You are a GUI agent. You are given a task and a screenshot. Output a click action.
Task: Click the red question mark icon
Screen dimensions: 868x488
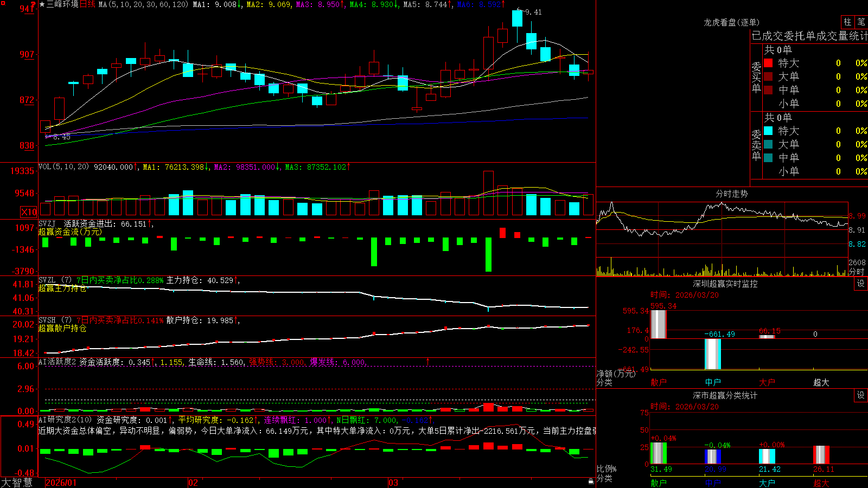coord(34,4)
